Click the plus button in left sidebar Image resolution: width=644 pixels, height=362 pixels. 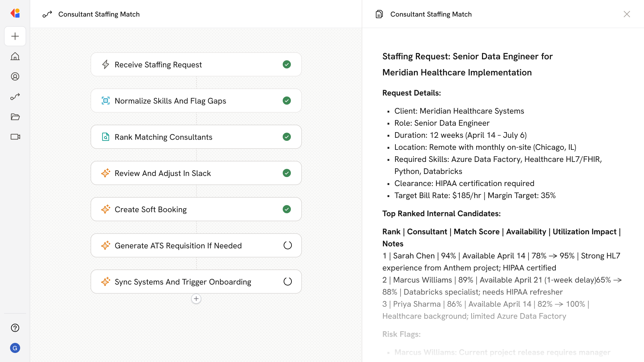tap(15, 36)
